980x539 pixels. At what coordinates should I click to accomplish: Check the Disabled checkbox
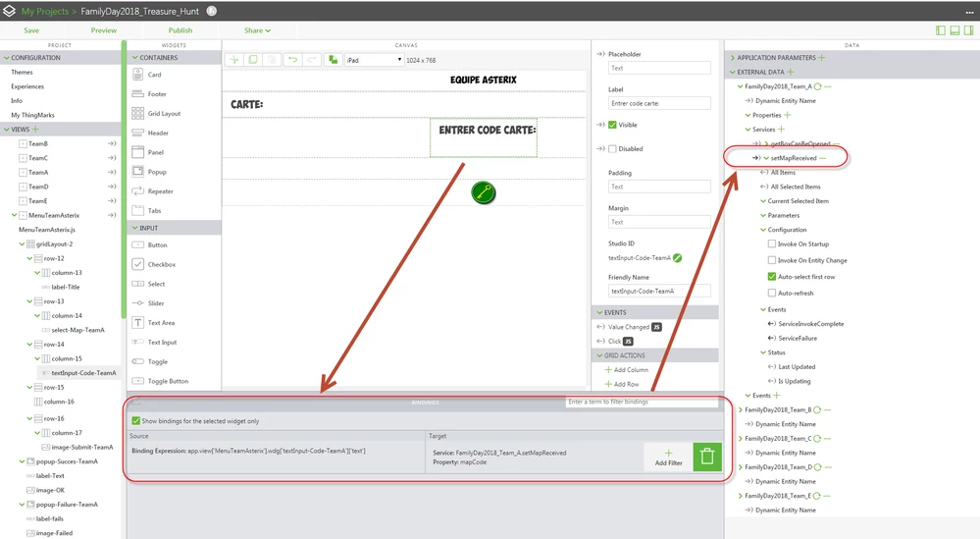tap(612, 149)
